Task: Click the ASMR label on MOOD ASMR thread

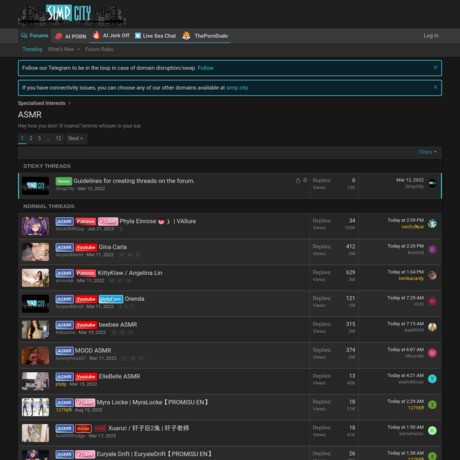Action: pos(64,351)
